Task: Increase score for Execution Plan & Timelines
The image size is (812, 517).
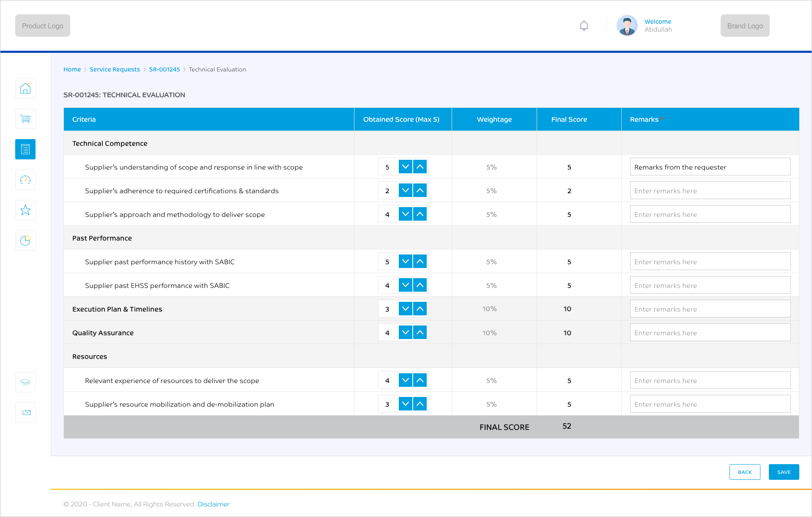Action: click(420, 309)
